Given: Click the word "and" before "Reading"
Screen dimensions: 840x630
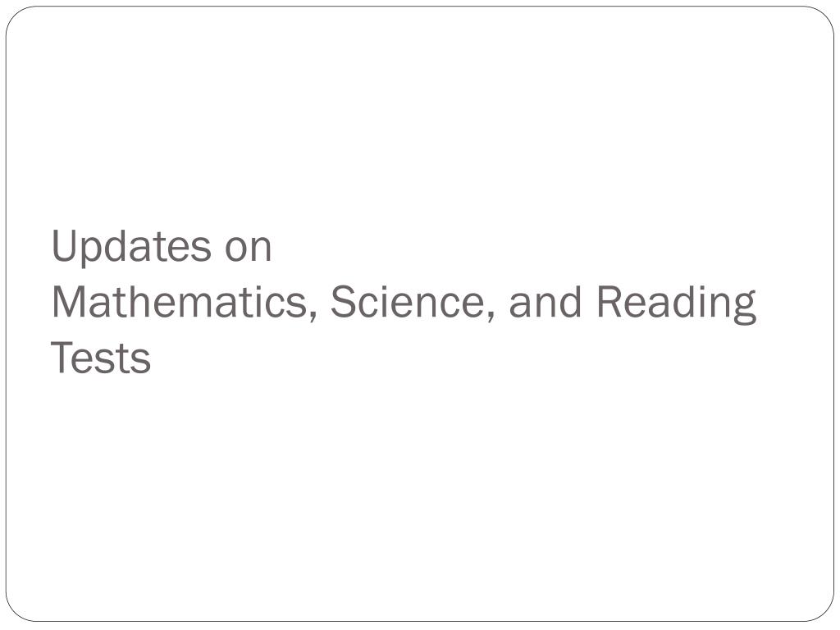Looking at the screenshot, I should point(546,303).
